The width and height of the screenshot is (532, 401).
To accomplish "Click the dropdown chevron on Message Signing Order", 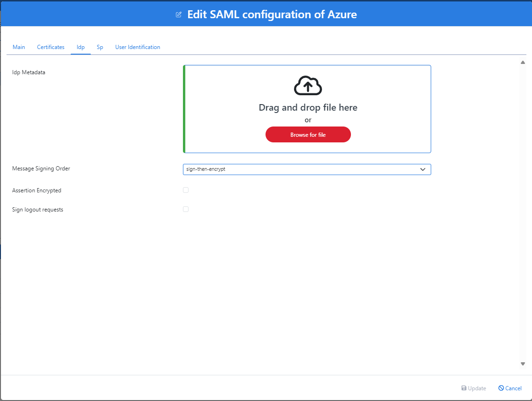I will (423, 169).
